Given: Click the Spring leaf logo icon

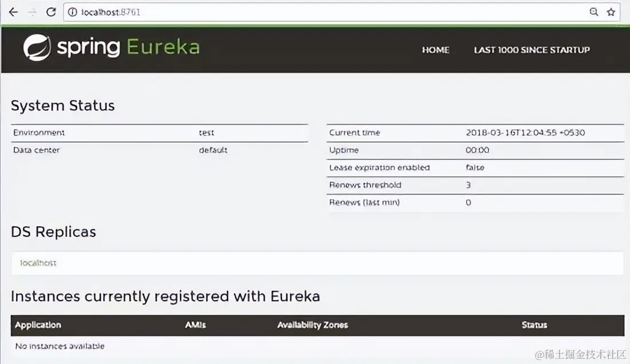Looking at the screenshot, I should pos(37,48).
